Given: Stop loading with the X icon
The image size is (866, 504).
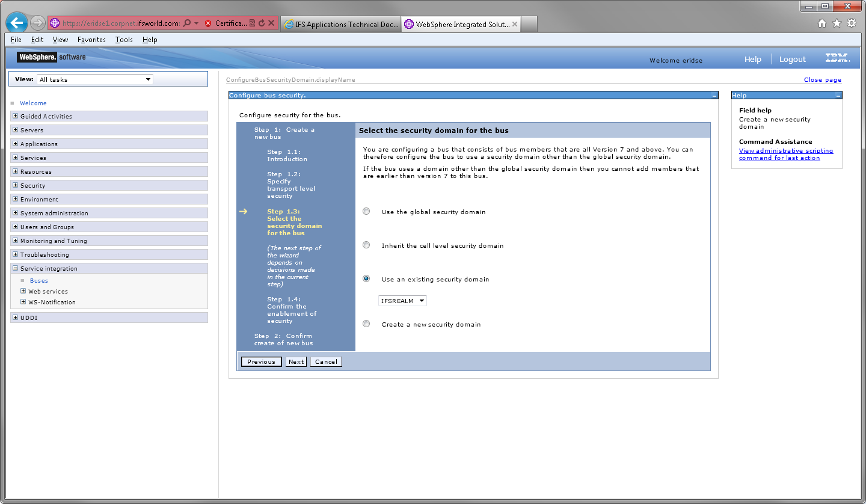Looking at the screenshot, I should pos(271,23).
